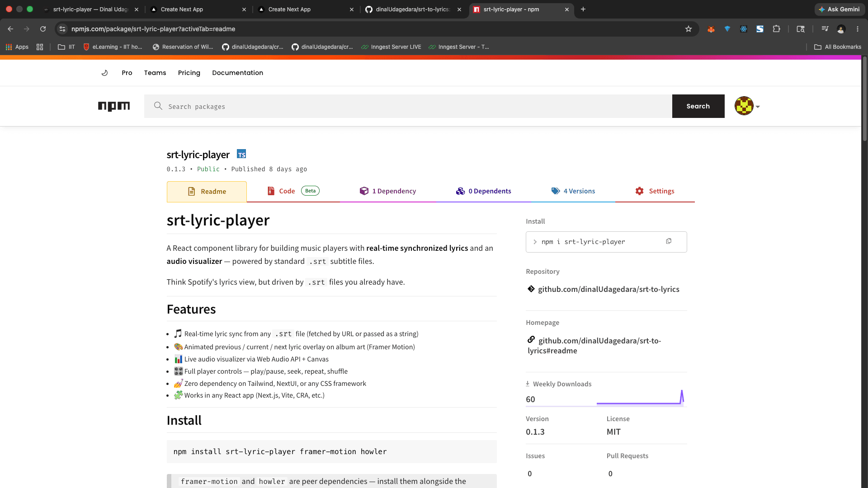Open Inngest Server LIVE bookmark
The image size is (868, 488).
tap(391, 47)
